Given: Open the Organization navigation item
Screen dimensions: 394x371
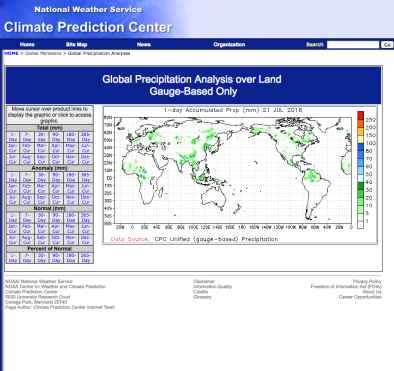Looking at the screenshot, I should [x=229, y=44].
